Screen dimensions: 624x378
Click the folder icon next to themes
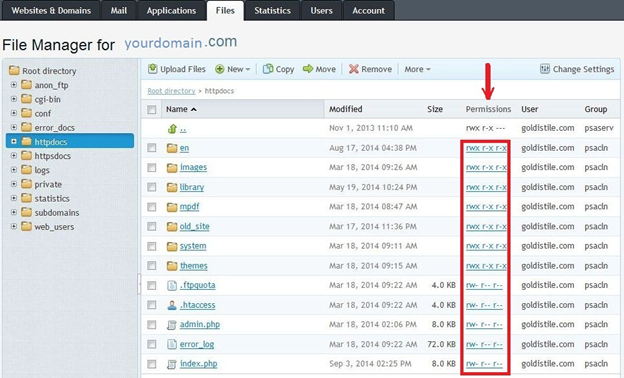pyautogui.click(x=172, y=266)
